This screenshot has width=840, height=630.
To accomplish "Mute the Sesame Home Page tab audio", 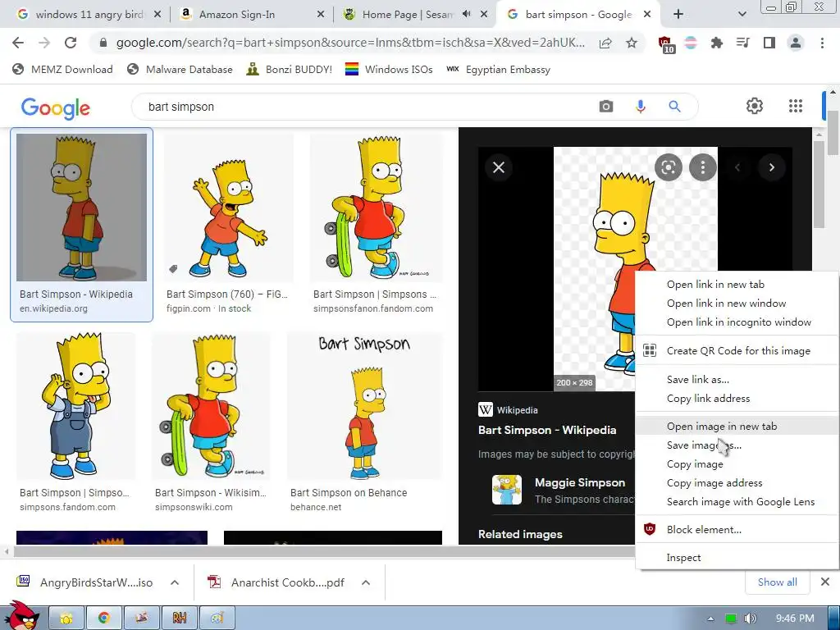I will (x=466, y=14).
